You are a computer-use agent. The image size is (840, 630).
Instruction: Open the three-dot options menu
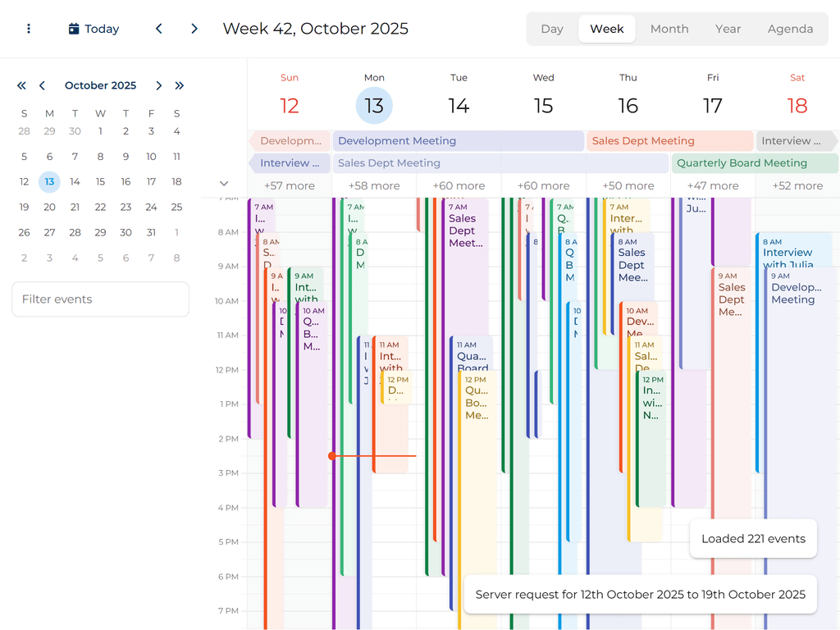tap(29, 29)
